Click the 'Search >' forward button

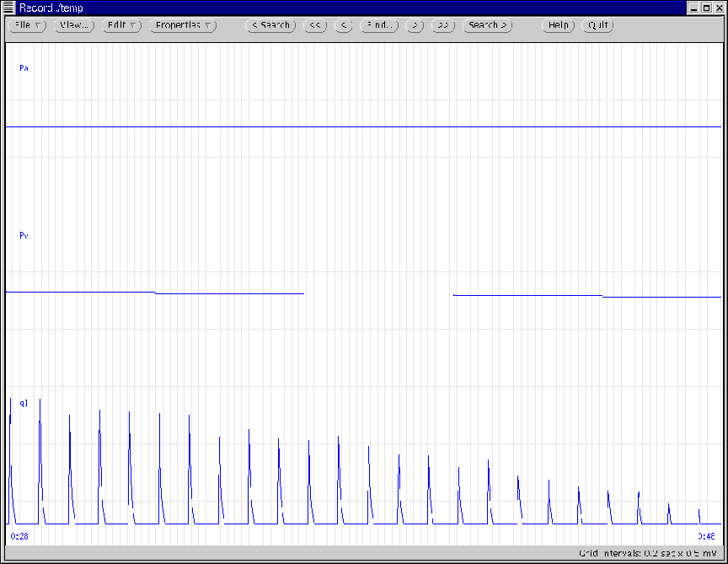coord(488,25)
